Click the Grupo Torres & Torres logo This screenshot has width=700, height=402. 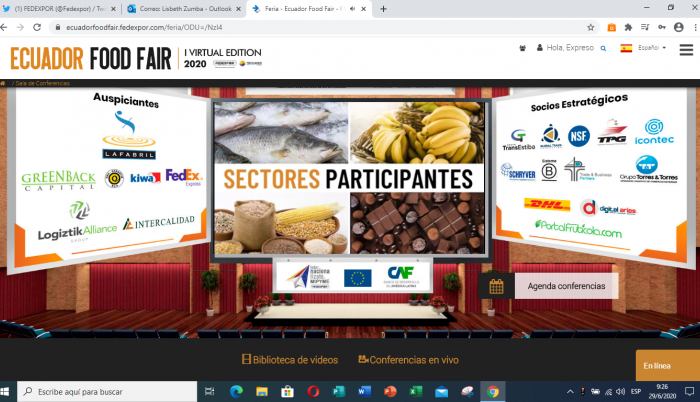tap(648, 169)
